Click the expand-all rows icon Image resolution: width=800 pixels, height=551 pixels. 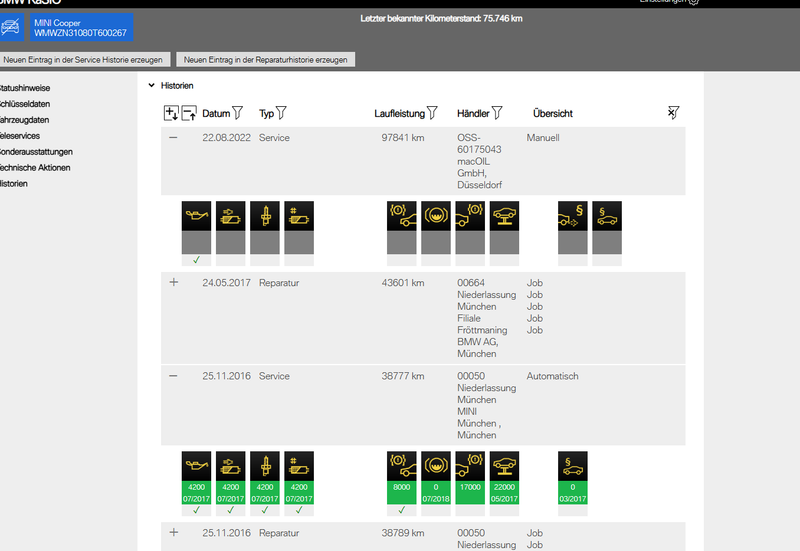171,113
